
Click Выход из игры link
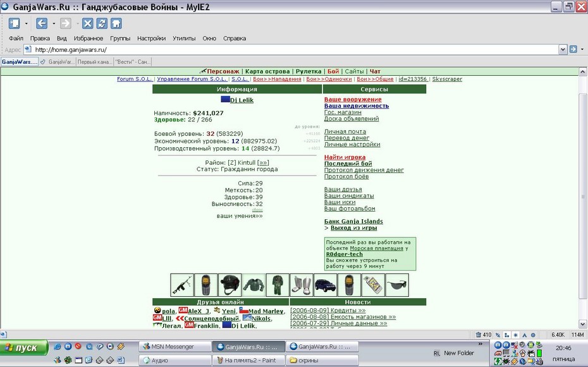[x=353, y=227]
